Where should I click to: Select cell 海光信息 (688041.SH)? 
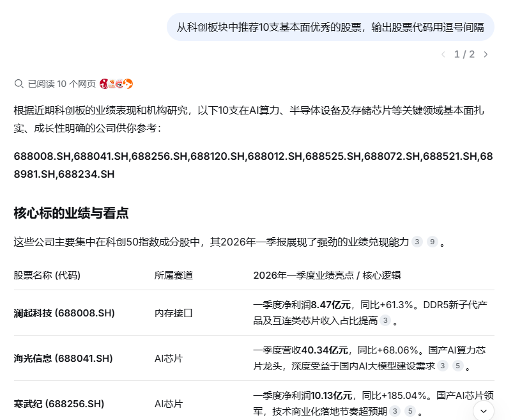point(63,358)
